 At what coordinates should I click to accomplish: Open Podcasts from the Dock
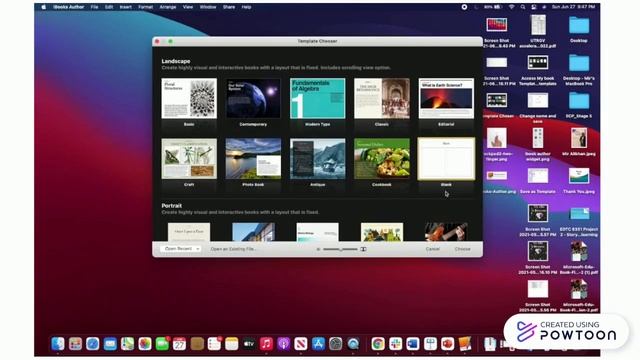(x=283, y=344)
